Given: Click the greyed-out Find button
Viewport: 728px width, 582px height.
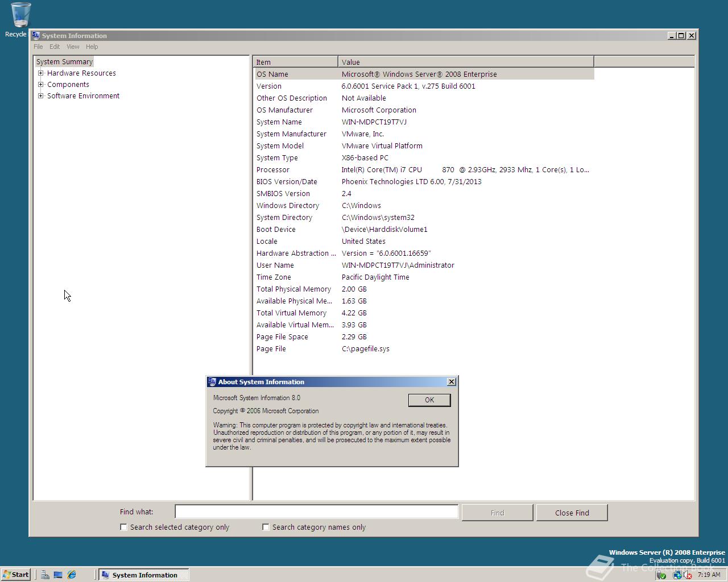Looking at the screenshot, I should coord(497,513).
